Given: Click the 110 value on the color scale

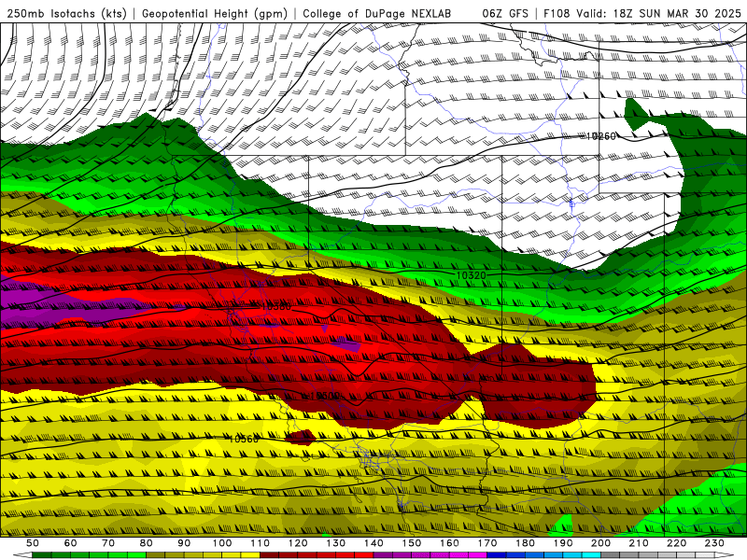Looking at the screenshot, I should (x=261, y=543).
